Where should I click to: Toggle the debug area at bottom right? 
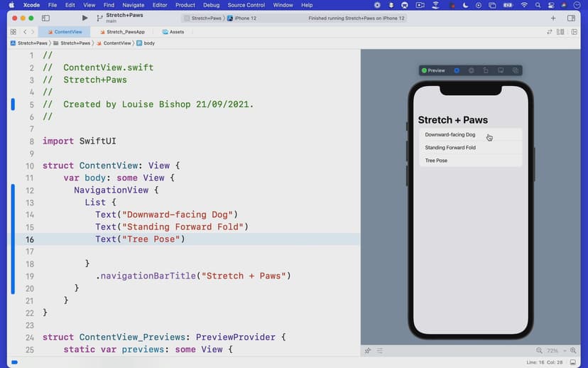click(573, 362)
